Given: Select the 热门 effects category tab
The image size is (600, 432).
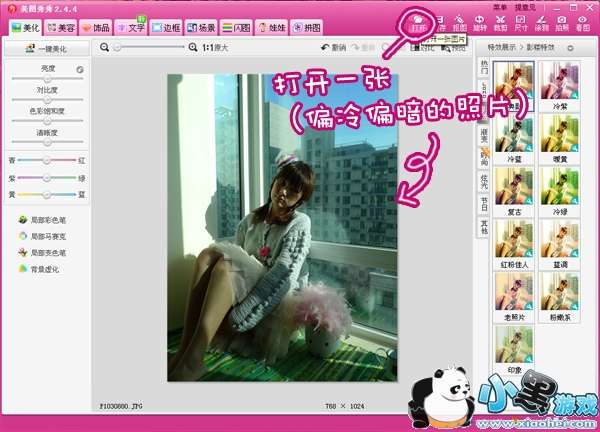Looking at the screenshot, I should click(x=484, y=68).
